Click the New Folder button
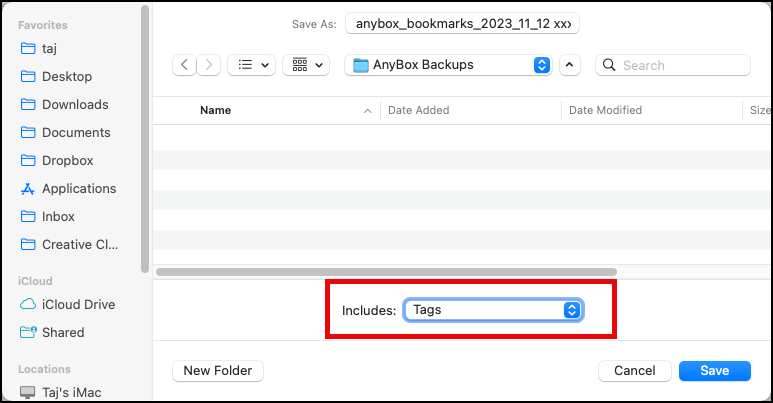773x403 pixels. pos(218,370)
